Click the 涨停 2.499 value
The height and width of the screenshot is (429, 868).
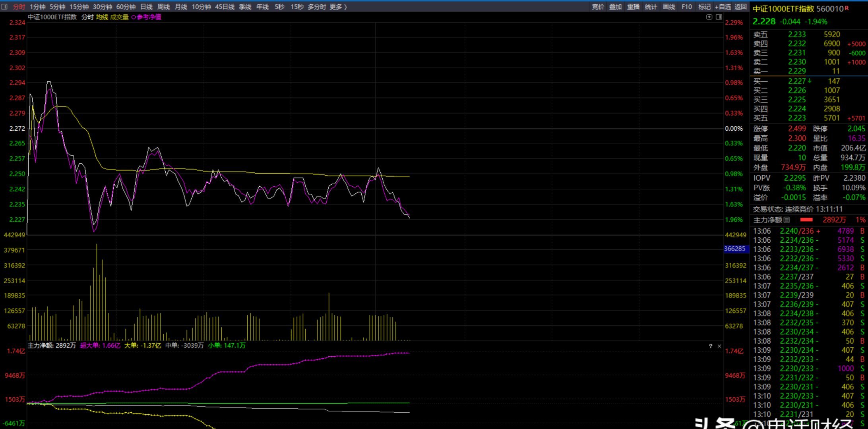pos(797,129)
